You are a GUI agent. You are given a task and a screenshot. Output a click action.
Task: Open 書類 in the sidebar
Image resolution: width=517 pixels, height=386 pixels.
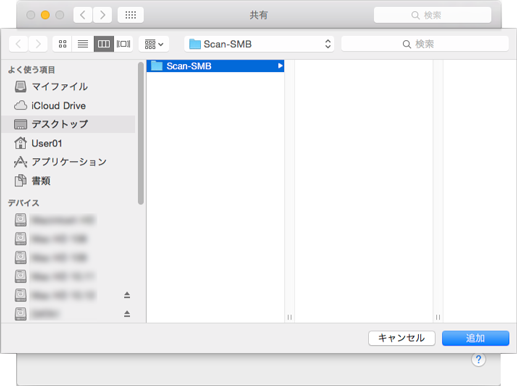coord(33,181)
